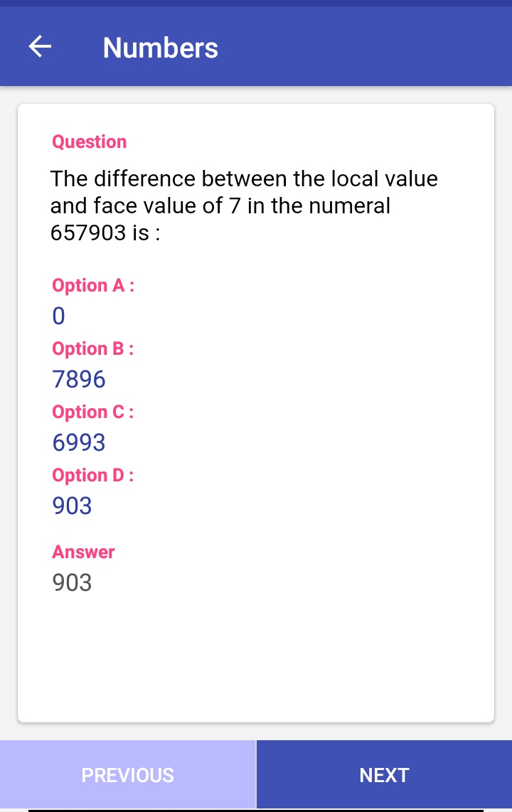Viewport: 512px width, 812px height.
Task: Tap the numeral 657903 in the question
Action: coord(88,233)
